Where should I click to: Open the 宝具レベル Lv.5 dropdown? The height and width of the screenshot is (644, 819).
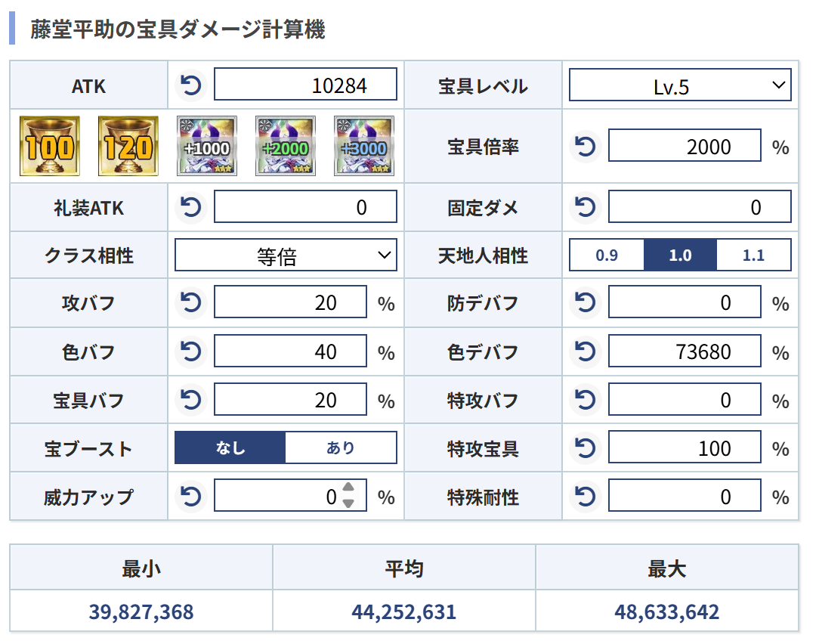click(x=680, y=85)
